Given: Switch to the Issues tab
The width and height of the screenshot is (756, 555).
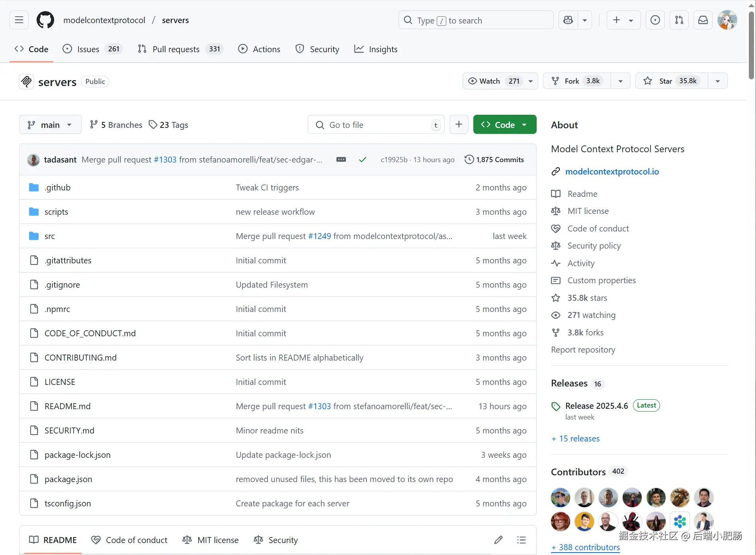Looking at the screenshot, I should click(93, 49).
